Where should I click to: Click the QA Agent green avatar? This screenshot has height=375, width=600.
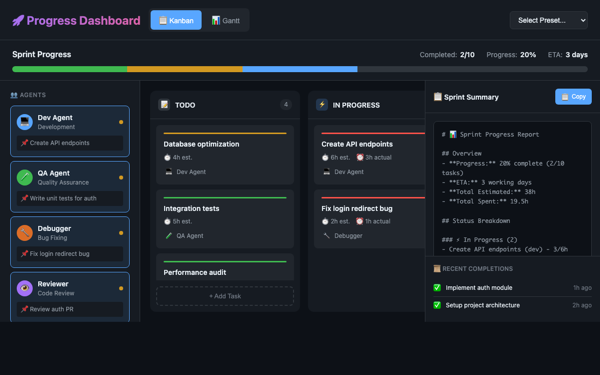[25, 178]
